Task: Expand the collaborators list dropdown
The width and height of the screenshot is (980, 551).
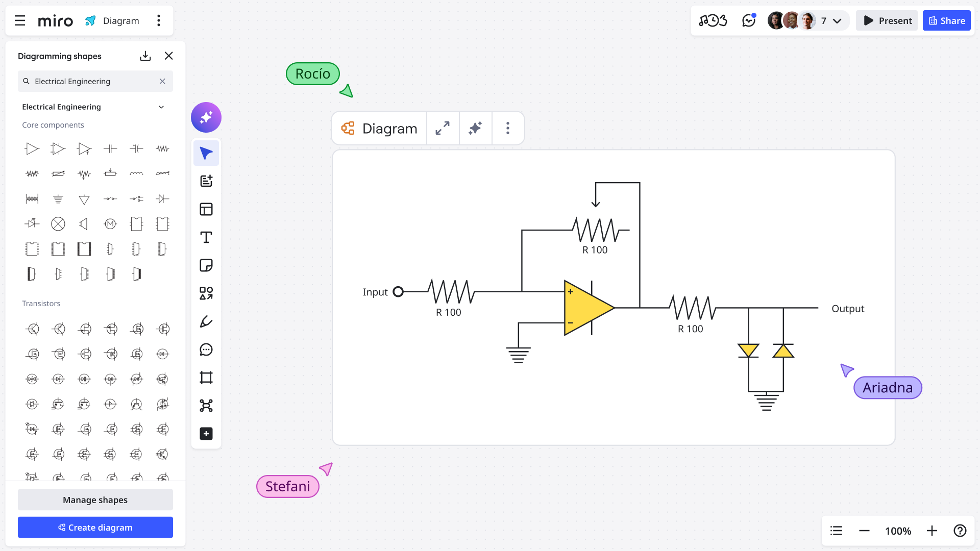Action: [x=837, y=21]
